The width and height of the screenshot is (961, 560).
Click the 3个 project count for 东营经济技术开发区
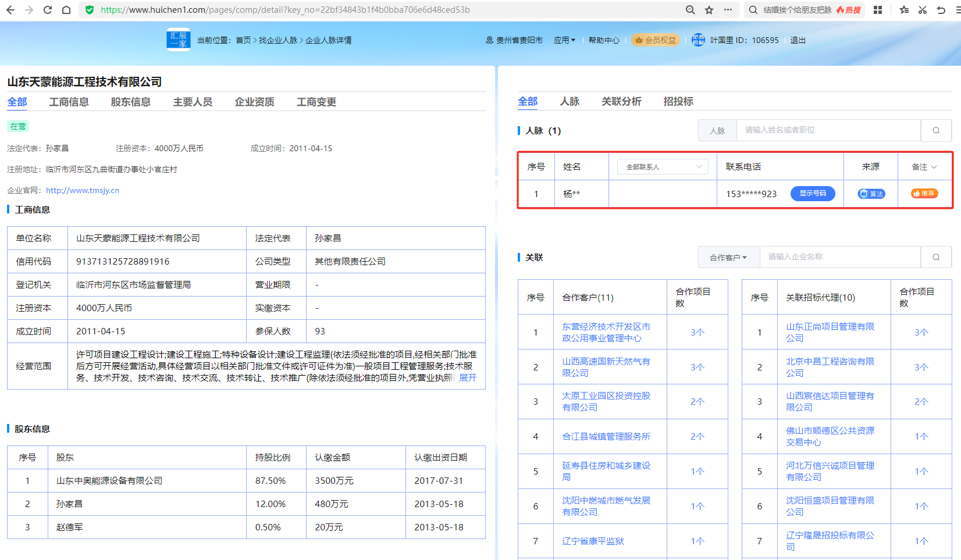coord(697,332)
